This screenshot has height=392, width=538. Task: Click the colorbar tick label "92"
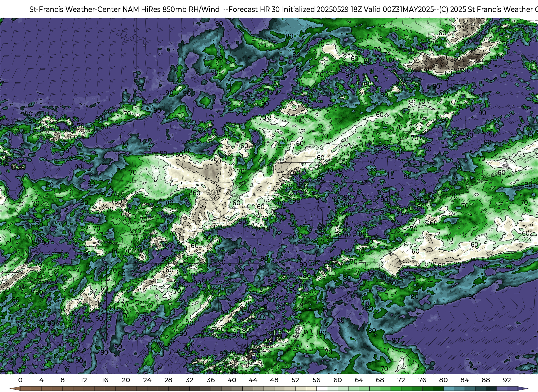pos(507,380)
